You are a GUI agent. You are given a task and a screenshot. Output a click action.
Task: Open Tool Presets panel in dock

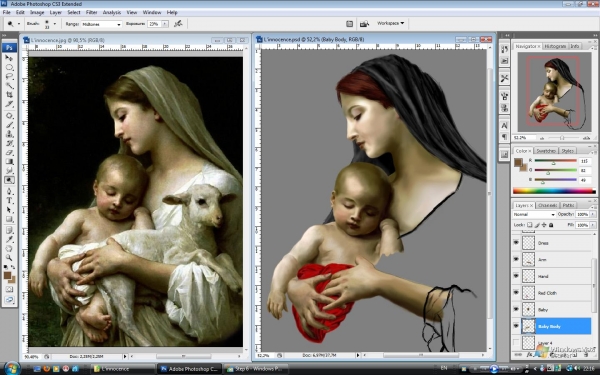[x=504, y=78]
